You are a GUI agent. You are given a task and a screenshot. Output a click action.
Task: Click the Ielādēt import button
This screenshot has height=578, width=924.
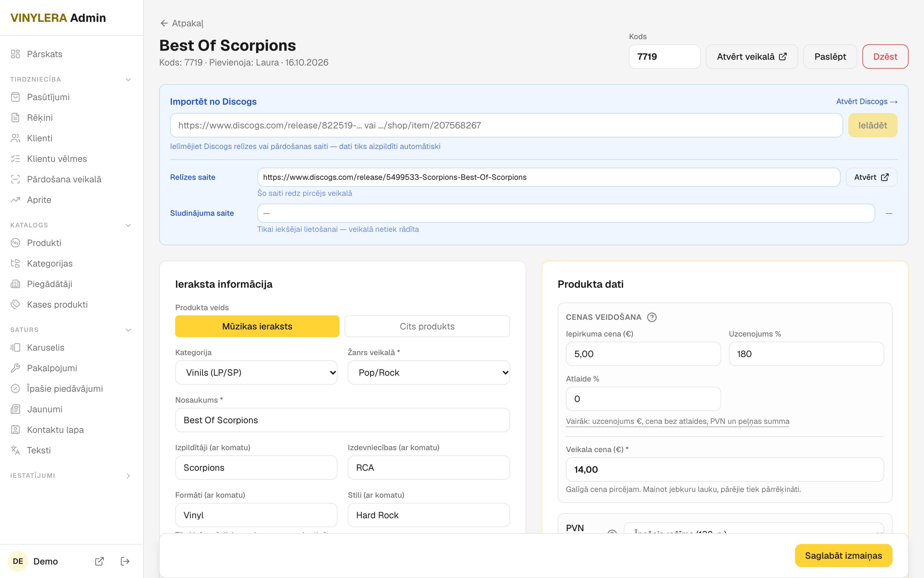coord(873,125)
